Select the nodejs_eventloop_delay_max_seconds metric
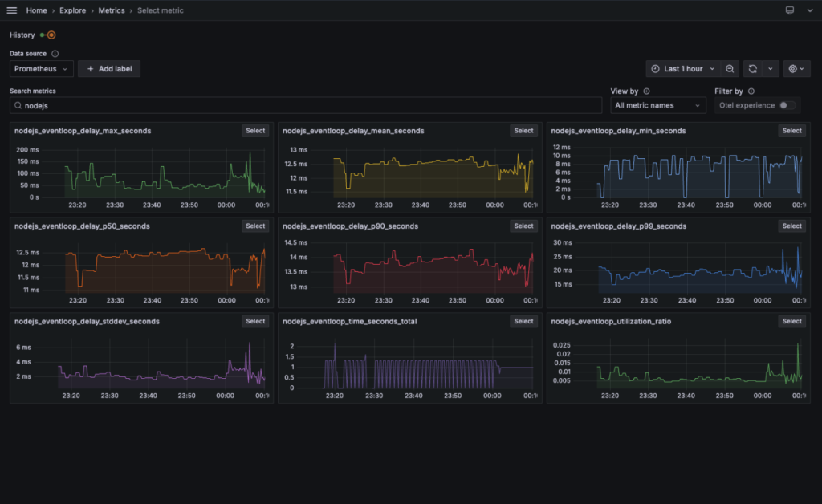 click(x=255, y=131)
